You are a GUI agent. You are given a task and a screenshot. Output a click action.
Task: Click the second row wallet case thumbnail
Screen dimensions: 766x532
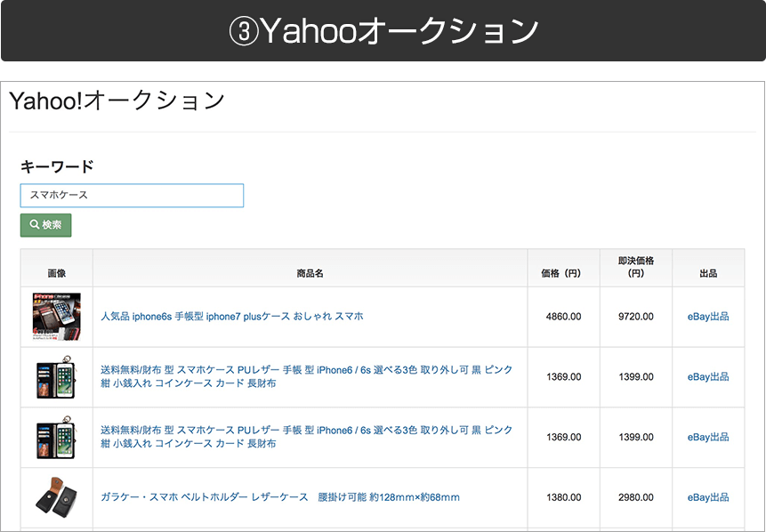57,377
